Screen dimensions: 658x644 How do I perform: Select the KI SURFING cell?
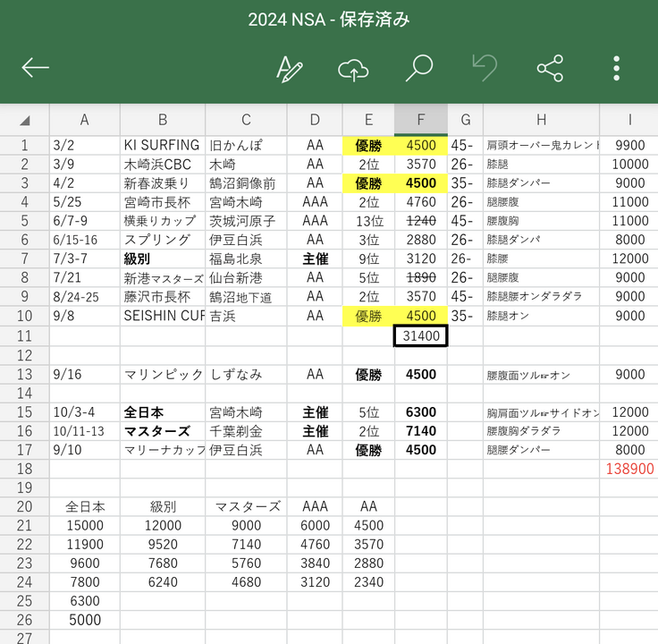click(x=163, y=145)
